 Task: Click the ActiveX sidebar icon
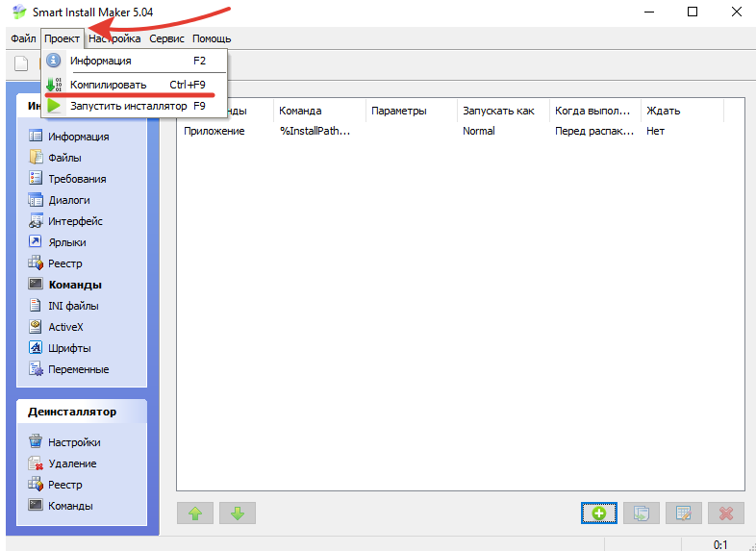36,326
